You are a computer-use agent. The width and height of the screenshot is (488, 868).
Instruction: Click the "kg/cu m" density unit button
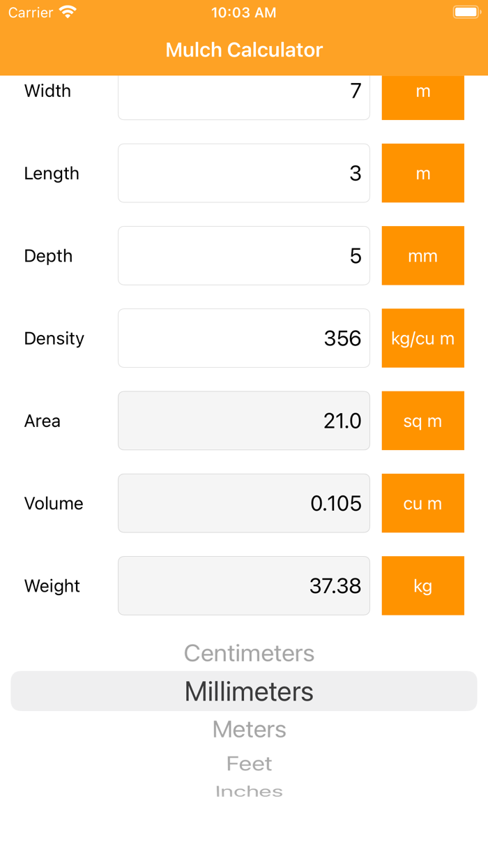(422, 338)
